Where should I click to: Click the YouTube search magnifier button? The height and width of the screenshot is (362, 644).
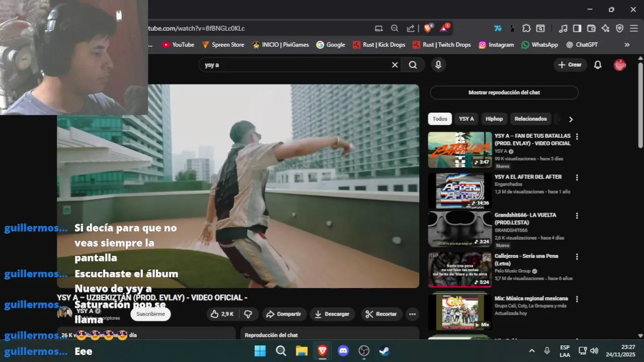click(413, 65)
